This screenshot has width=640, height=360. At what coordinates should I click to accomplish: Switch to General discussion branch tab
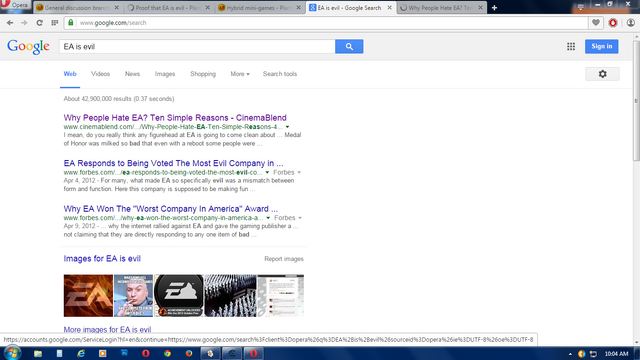[x=78, y=8]
